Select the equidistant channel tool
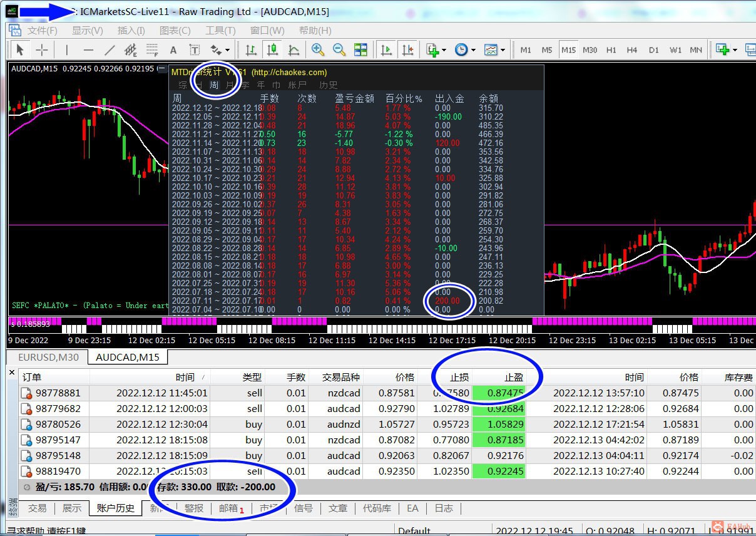This screenshot has width=756, height=536. tap(130, 49)
